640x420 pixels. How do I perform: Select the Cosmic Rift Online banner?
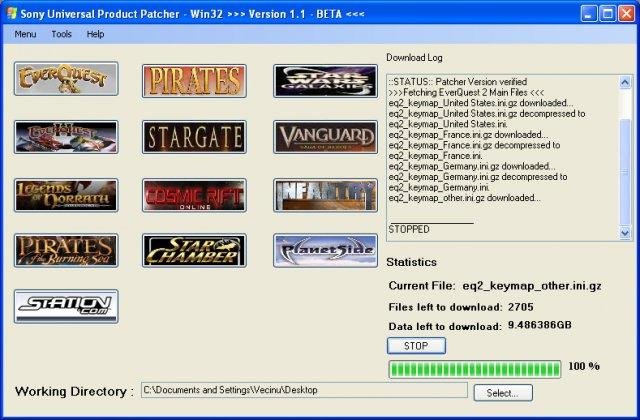coord(194,195)
